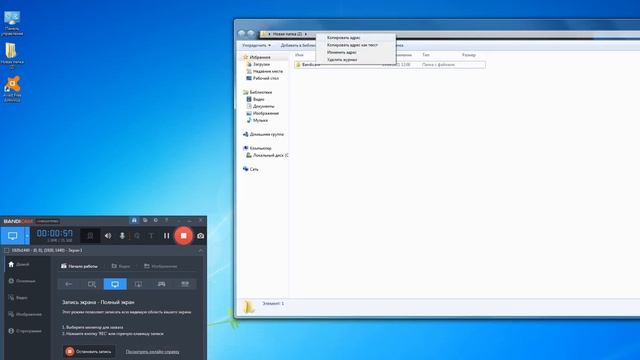Click Остановить запись button
The height and width of the screenshot is (360, 640).
(x=89, y=351)
